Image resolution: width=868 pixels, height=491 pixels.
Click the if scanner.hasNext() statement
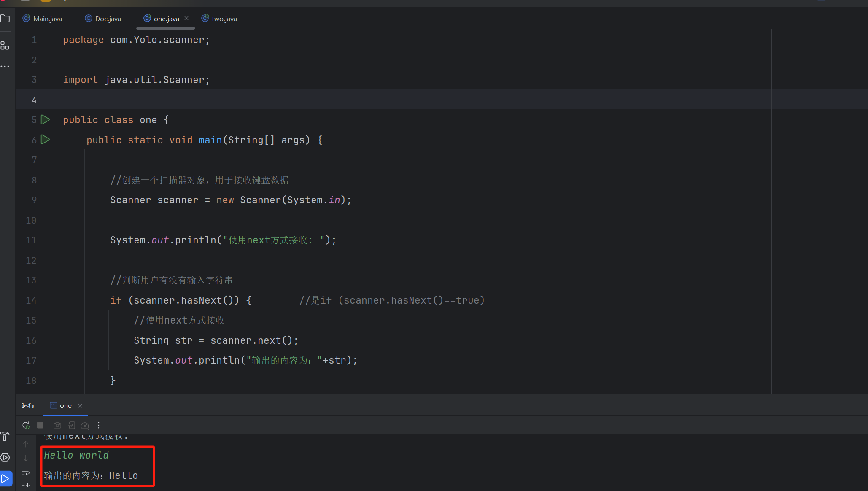coord(181,300)
